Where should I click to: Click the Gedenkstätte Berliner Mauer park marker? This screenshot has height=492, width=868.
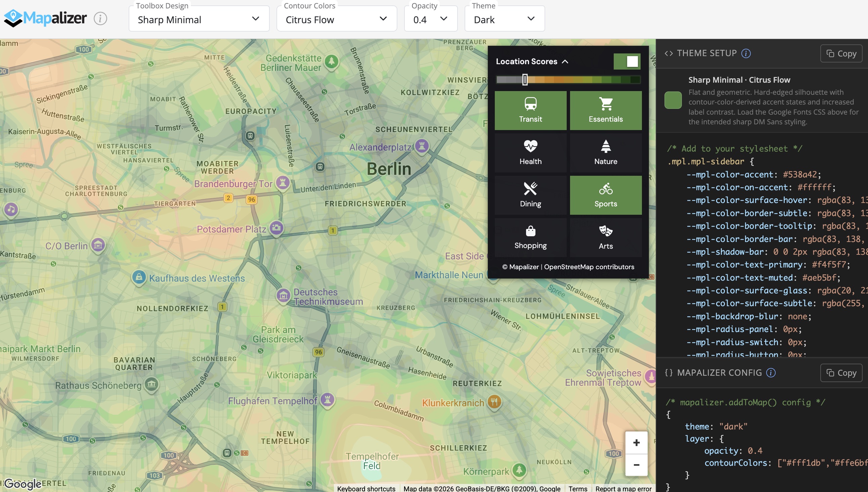click(331, 62)
